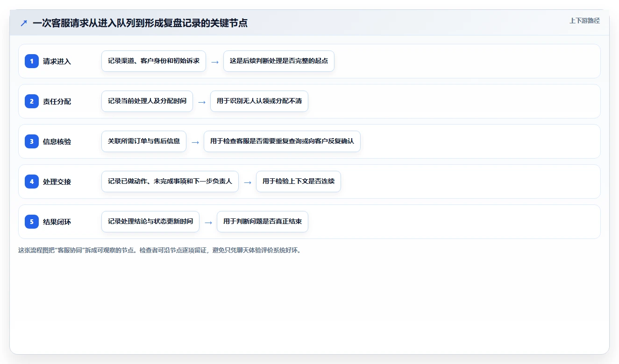Click the arrow icon beside the flowchart title
Screen dimensions: 619x364
point(24,23)
